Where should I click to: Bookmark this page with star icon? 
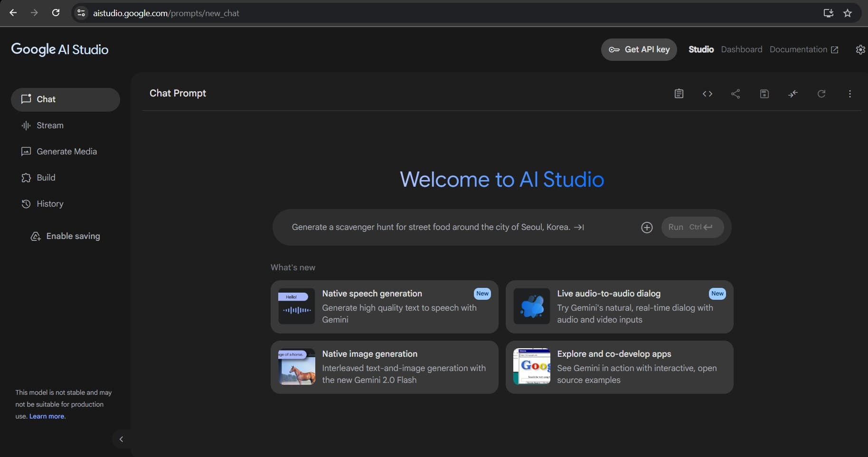(x=848, y=13)
